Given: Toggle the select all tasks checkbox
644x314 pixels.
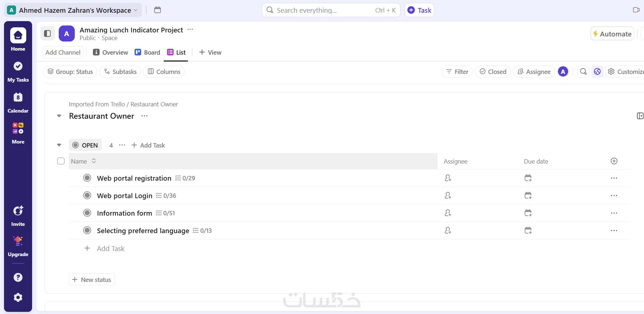Looking at the screenshot, I should pyautogui.click(x=61, y=161).
